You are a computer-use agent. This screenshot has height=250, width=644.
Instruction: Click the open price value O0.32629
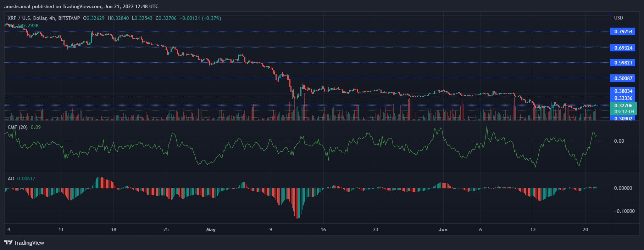pos(94,18)
